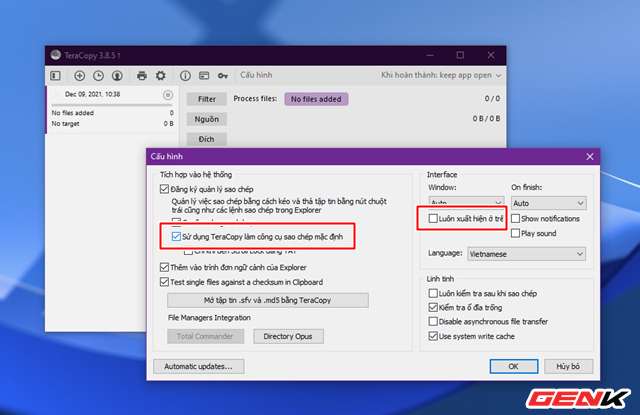Click the card icon in toolbar
Screen dimensions: 640x415
point(204,75)
